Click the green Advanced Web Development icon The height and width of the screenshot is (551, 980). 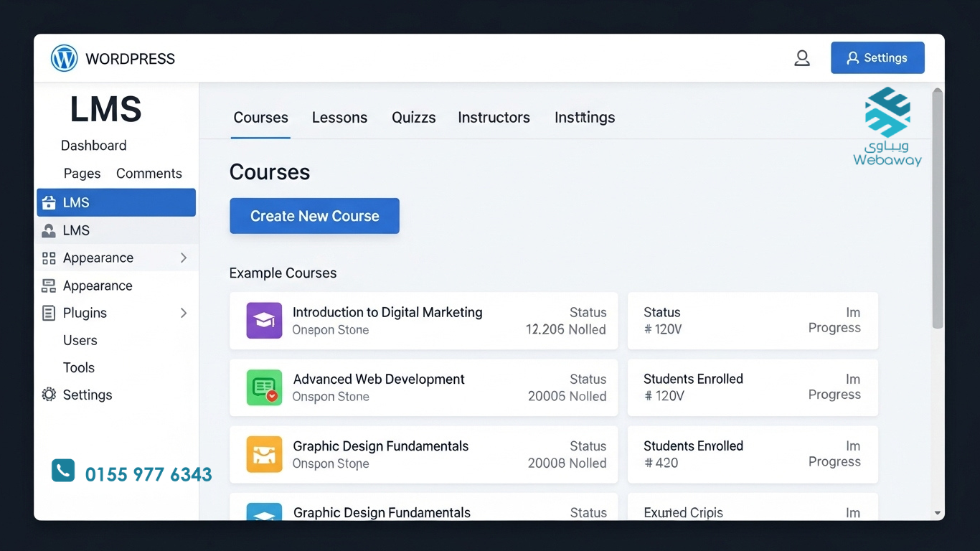[x=264, y=387]
